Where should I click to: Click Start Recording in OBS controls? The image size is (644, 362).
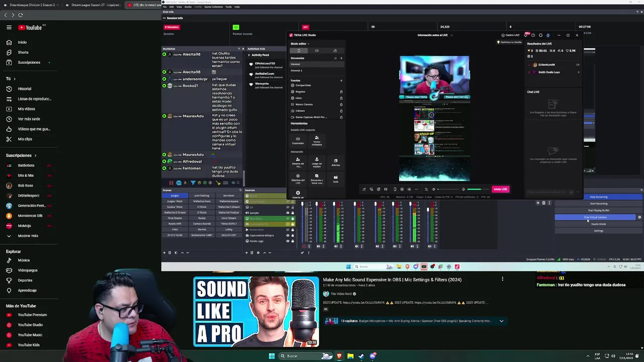point(598,204)
